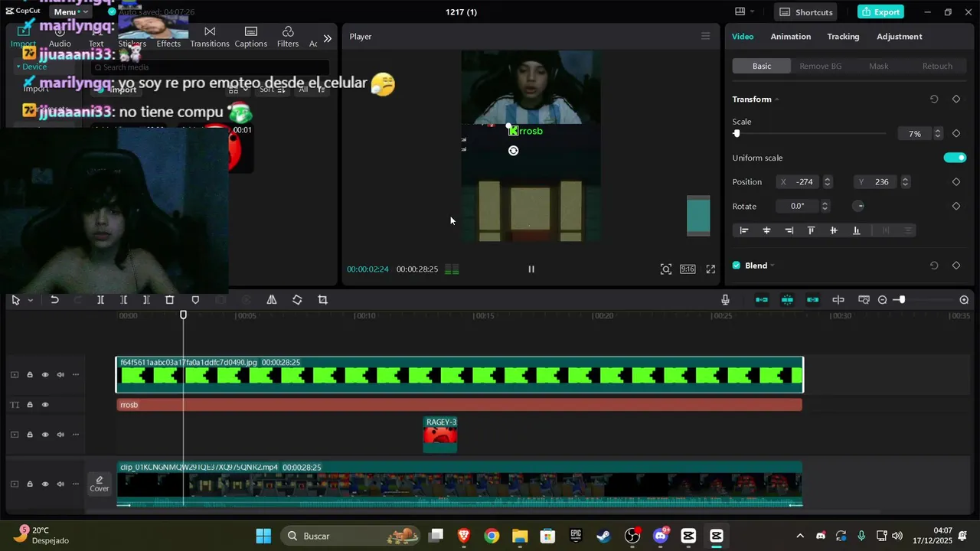Lock the RAGEY-3 sticker track

pos(30,435)
